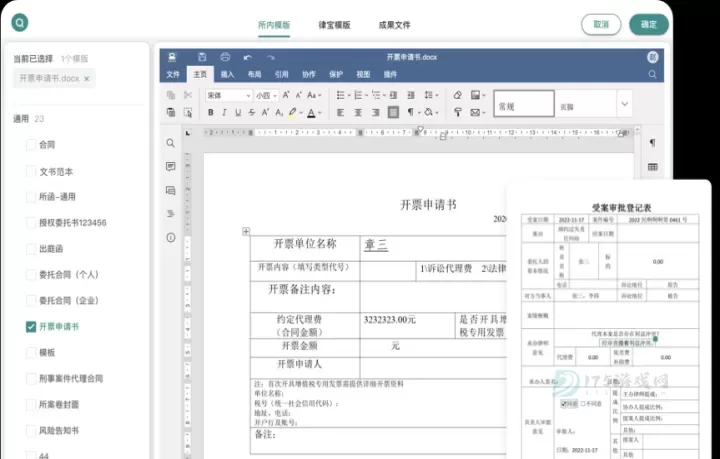Toggle bold formatting

211,112
